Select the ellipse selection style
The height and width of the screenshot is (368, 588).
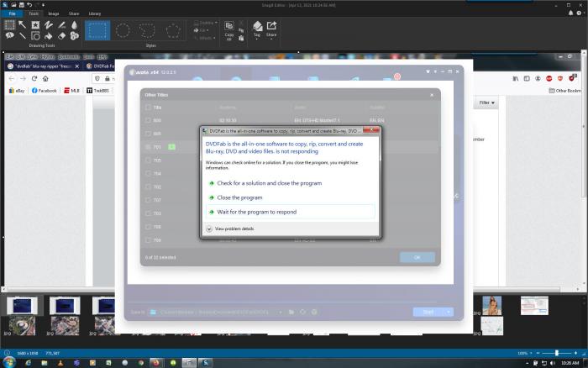123,32
